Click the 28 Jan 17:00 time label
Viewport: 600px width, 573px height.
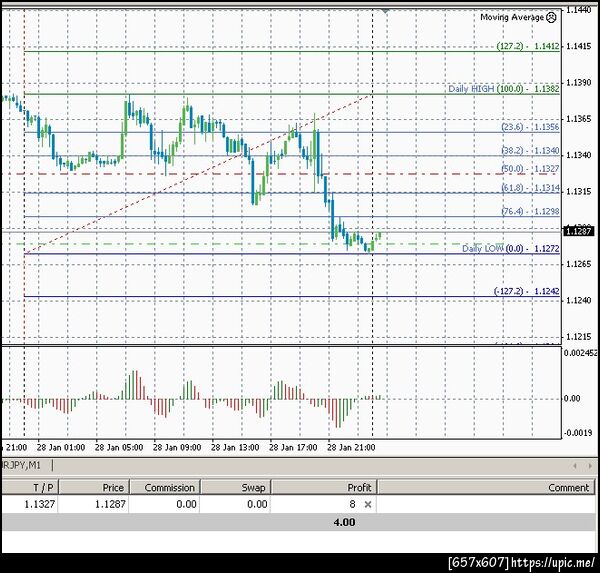[293, 447]
